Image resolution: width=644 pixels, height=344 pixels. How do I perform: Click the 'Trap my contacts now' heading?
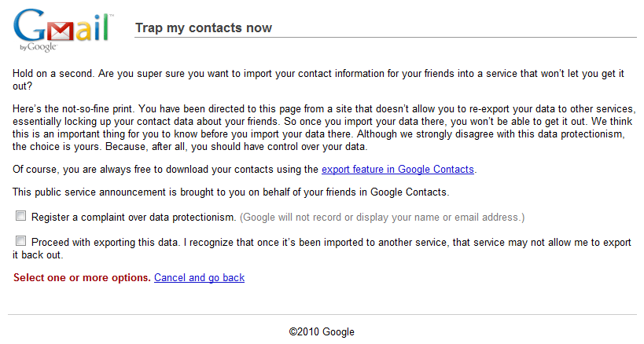204,28
